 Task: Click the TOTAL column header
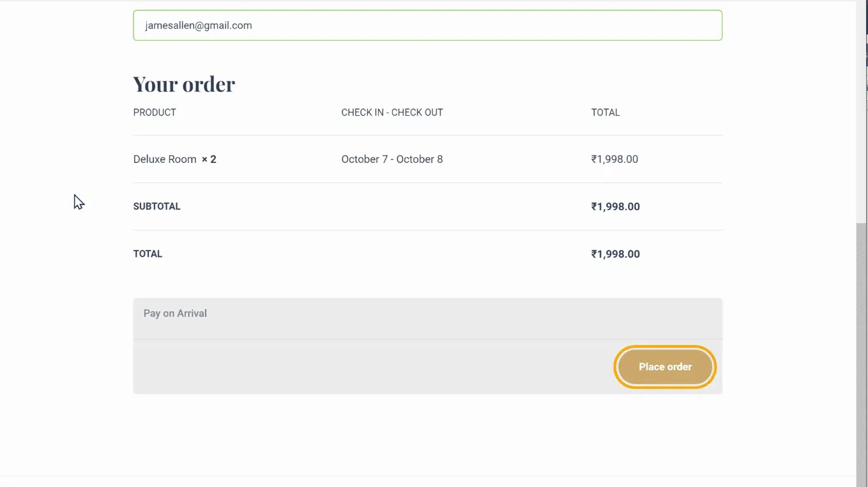click(605, 112)
